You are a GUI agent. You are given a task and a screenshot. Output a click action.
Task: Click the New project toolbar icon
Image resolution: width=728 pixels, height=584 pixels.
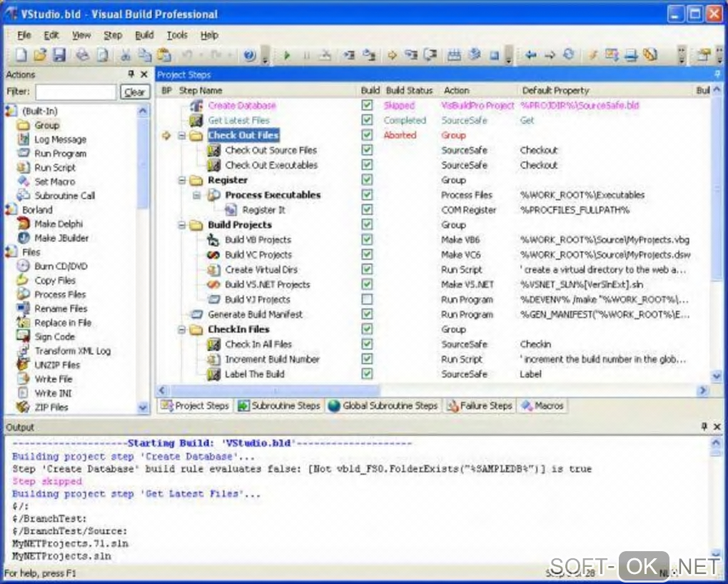[x=21, y=55]
